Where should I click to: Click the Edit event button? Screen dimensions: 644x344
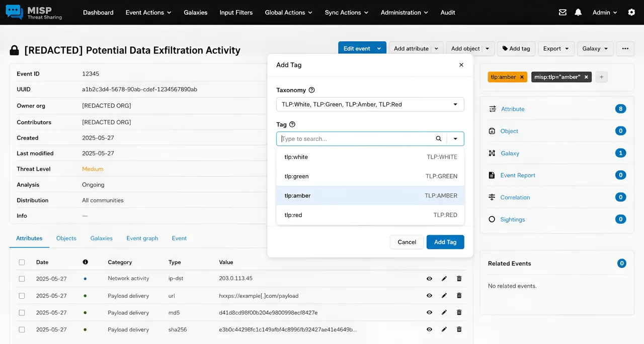pyautogui.click(x=357, y=49)
